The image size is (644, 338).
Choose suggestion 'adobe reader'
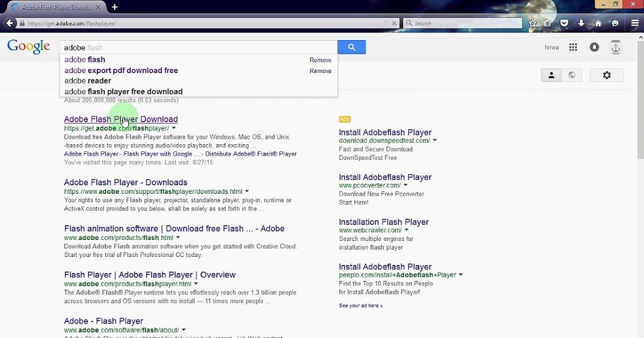point(87,80)
